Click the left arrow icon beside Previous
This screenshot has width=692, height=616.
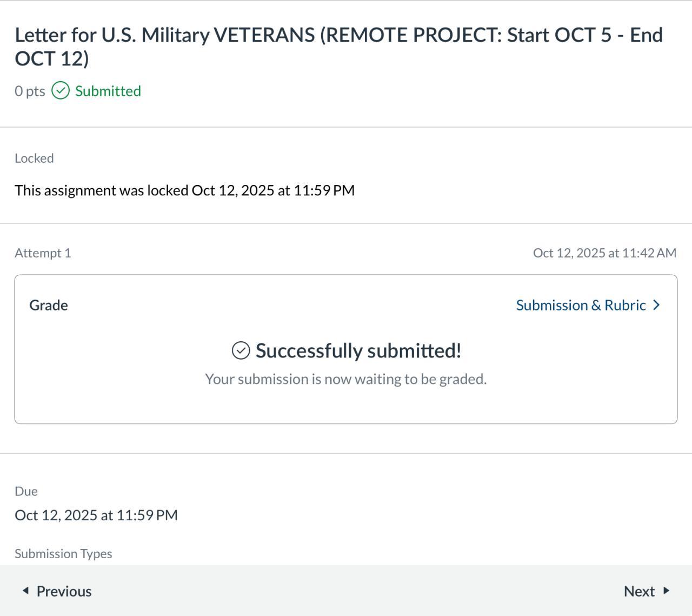[x=25, y=591]
